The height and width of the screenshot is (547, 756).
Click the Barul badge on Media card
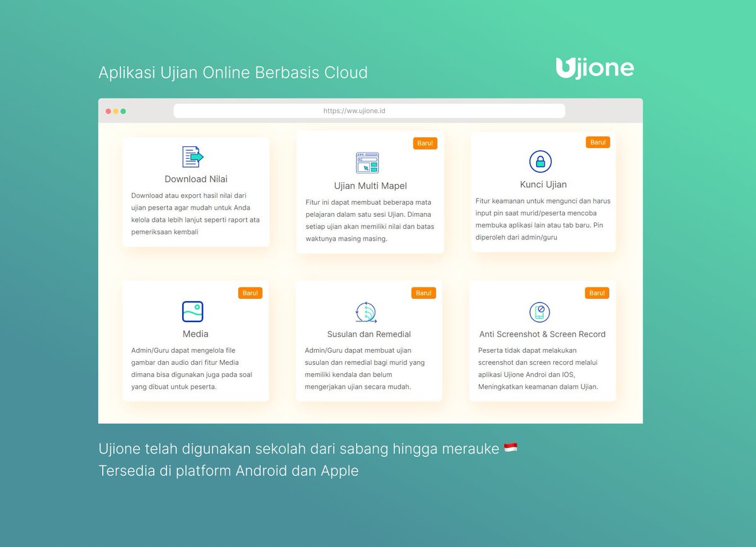click(x=250, y=293)
